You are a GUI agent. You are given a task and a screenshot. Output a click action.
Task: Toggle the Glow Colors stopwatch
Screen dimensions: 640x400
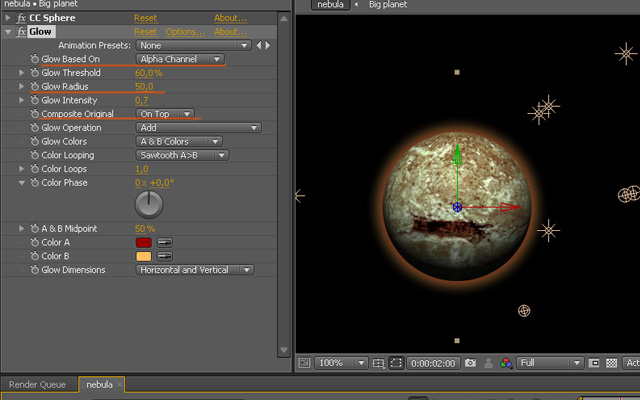click(35, 141)
